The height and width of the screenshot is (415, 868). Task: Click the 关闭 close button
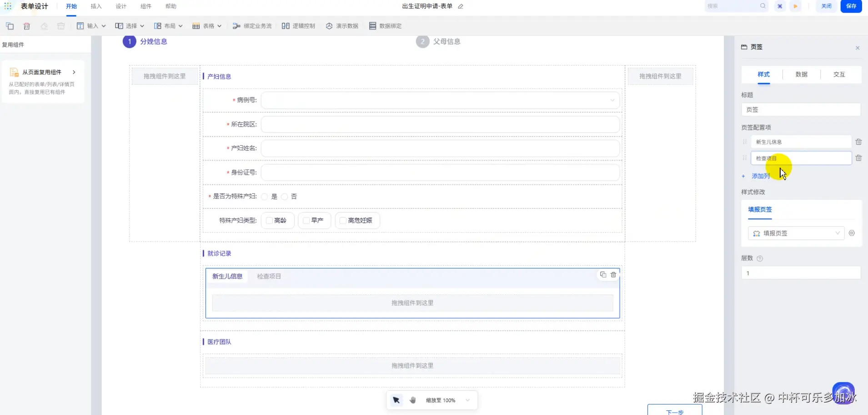tap(827, 6)
